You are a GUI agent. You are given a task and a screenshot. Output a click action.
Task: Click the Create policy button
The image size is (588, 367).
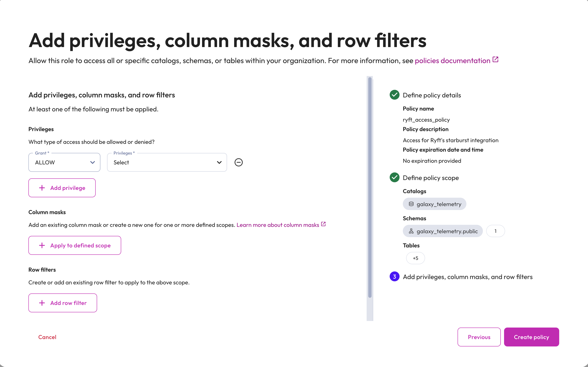pos(531,337)
